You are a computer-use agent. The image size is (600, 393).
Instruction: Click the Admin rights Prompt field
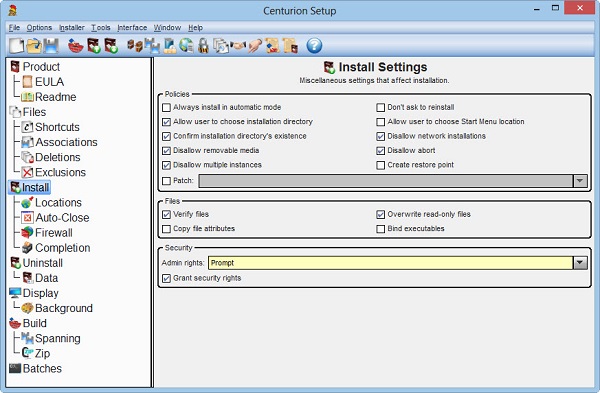point(390,263)
